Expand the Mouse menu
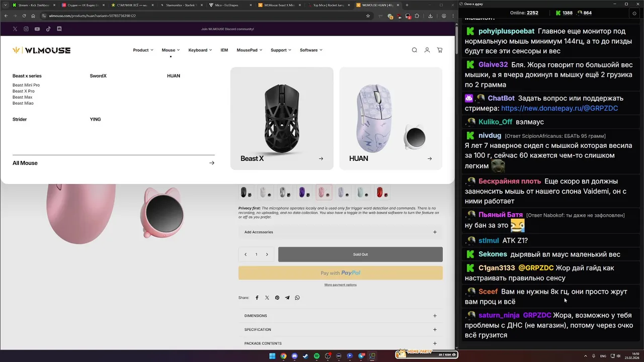This screenshot has width=644, height=362. tap(171, 50)
